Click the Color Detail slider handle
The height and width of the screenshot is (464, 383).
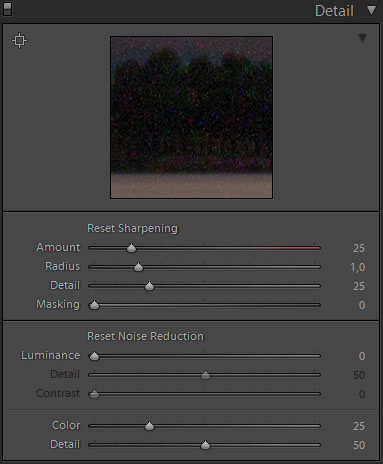(205, 445)
